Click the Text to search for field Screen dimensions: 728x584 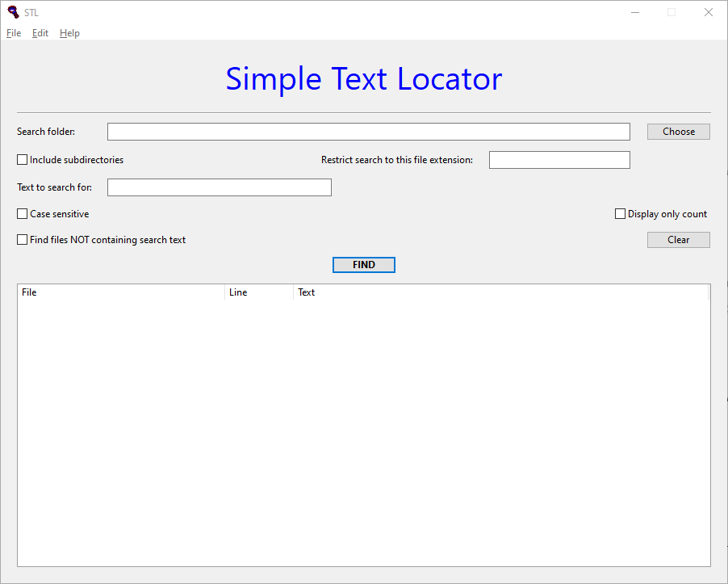pos(219,187)
